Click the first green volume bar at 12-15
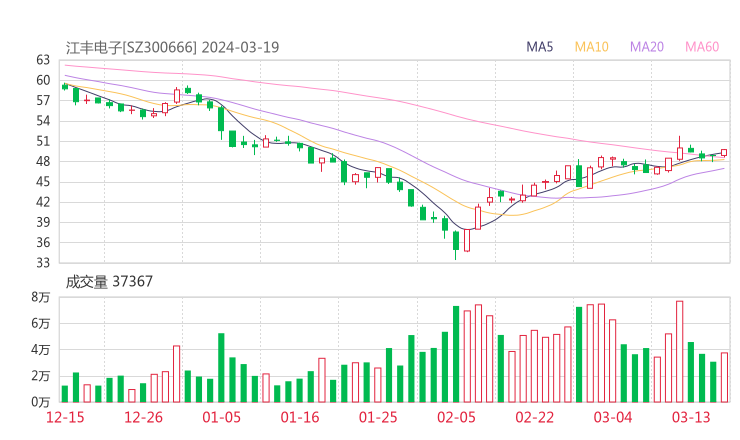 [x=65, y=394]
